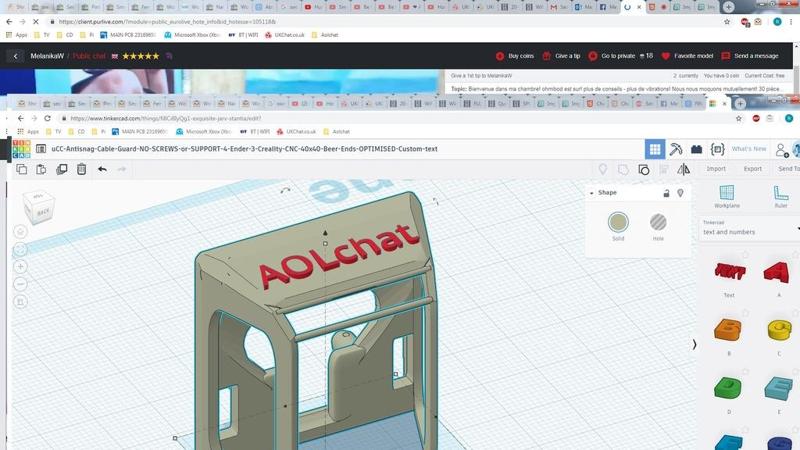Collapse the Shape panel arrow
This screenshot has height=450, width=800.
pos(591,193)
